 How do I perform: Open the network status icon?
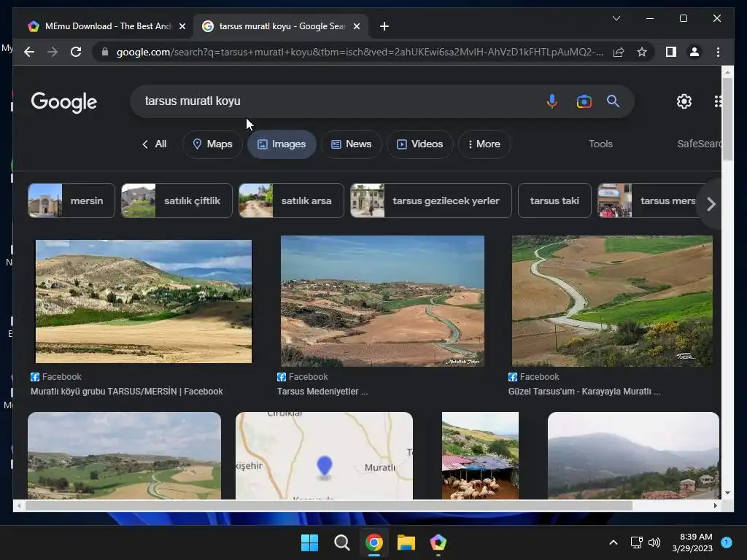636,542
